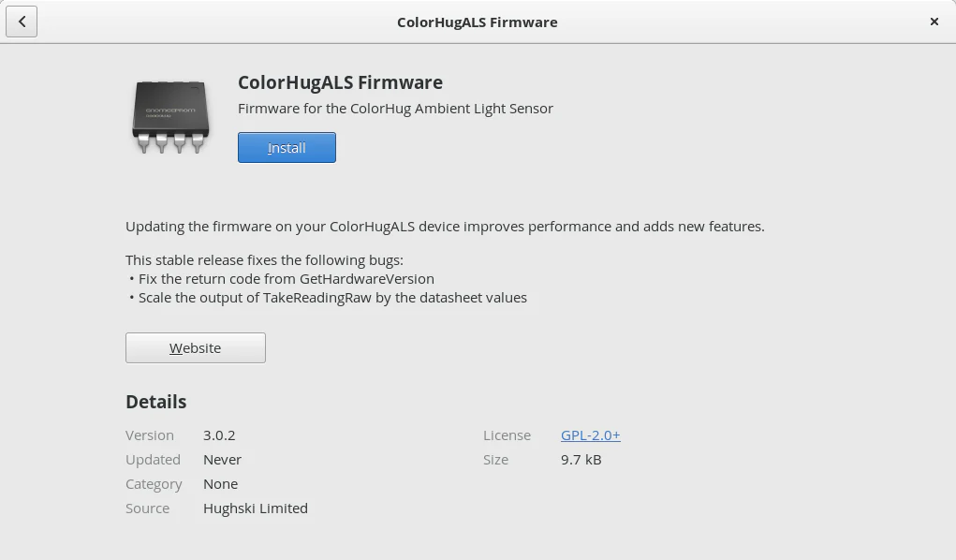Click the Ambient Light Sensor subtitle
956x560 pixels.
(x=395, y=109)
